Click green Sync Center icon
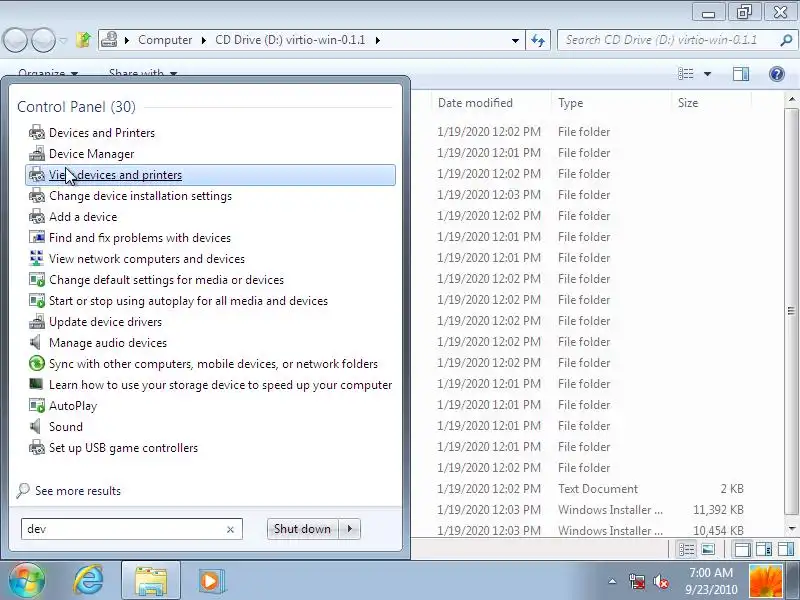 pos(36,363)
